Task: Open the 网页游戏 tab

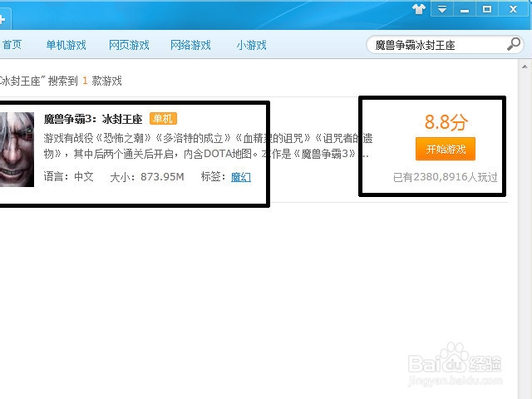Action: pyautogui.click(x=129, y=45)
